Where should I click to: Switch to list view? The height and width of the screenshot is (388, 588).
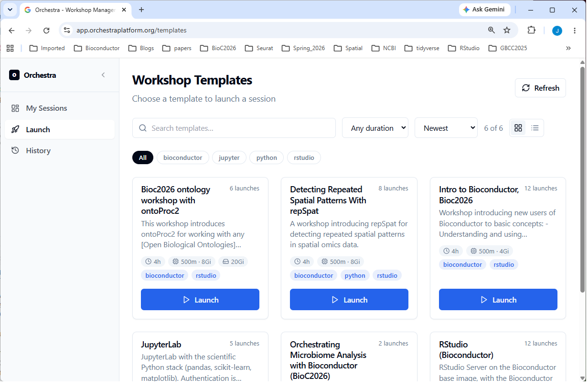click(535, 128)
